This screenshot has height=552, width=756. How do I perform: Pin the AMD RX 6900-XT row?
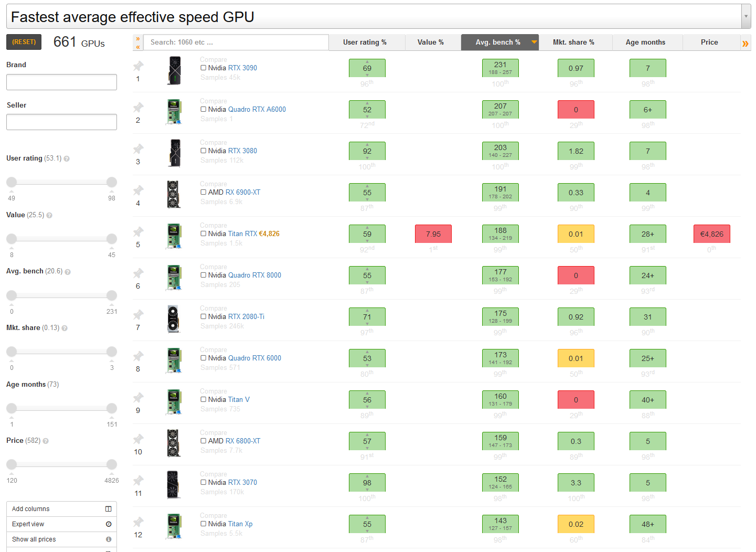138,190
